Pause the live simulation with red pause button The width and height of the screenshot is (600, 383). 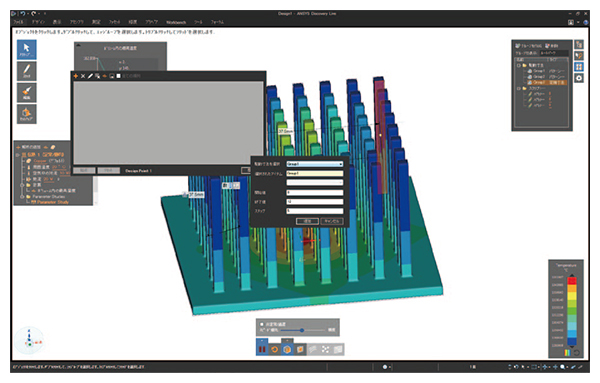(262, 349)
